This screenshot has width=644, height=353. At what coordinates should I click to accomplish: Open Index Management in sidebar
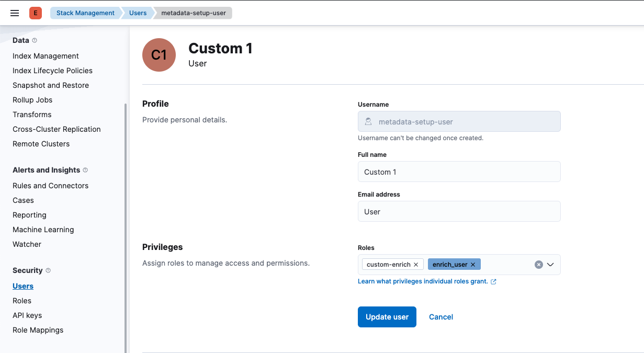[46, 56]
